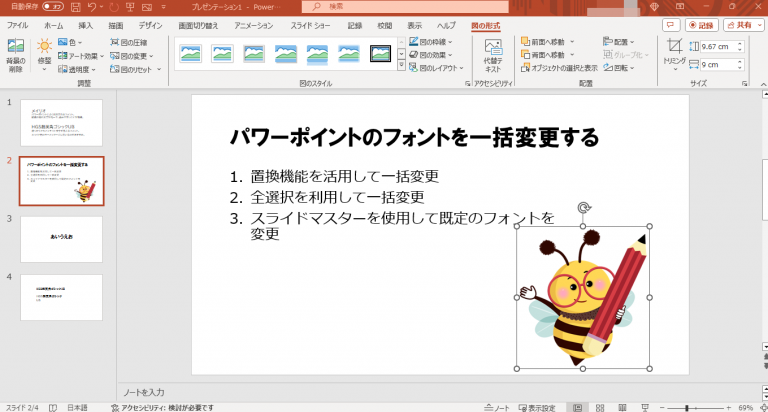Screen dimensions: 768x412
Task: Click アクセシビリティ: 検討が必要です status entry
Action: point(163,408)
